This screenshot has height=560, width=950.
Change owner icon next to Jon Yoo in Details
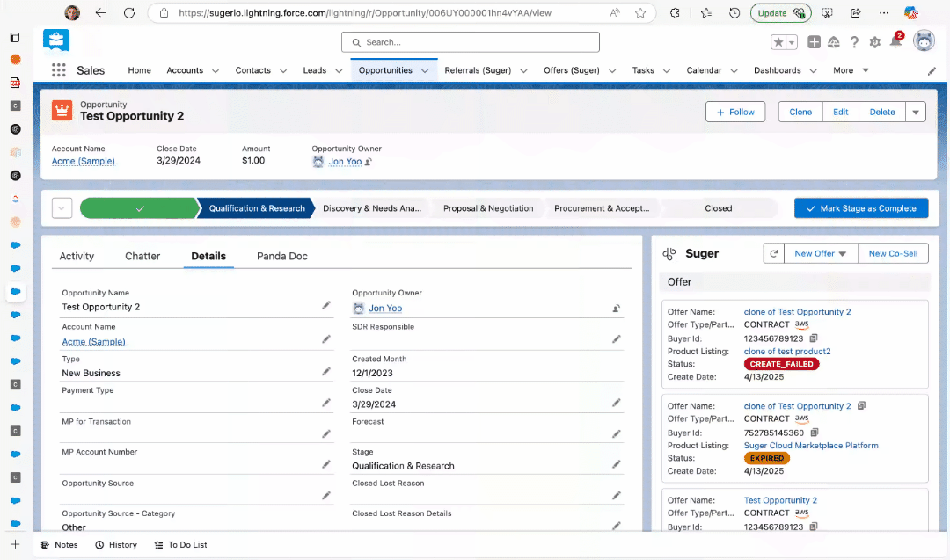[616, 309]
